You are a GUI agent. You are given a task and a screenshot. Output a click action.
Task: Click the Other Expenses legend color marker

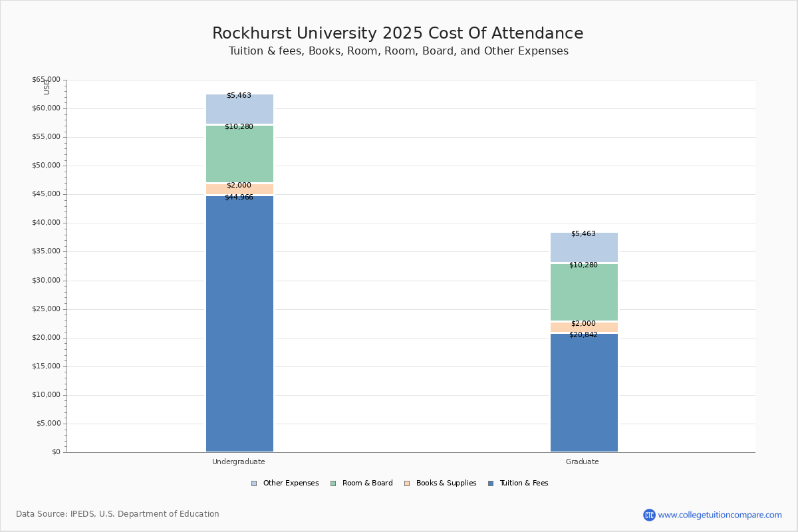pos(254,483)
